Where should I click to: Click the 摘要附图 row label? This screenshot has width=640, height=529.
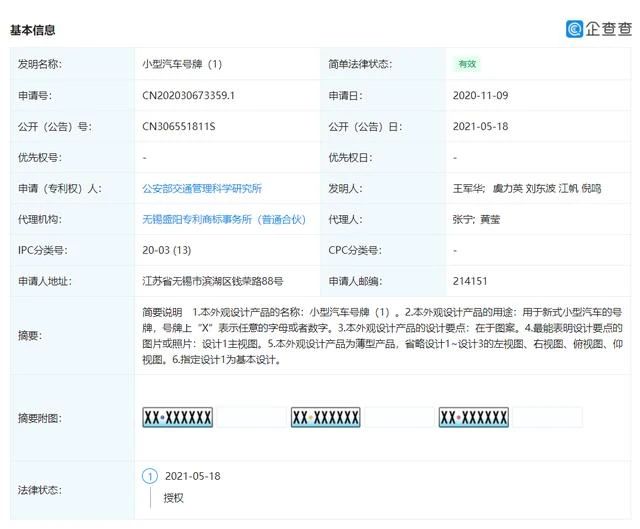pos(40,418)
